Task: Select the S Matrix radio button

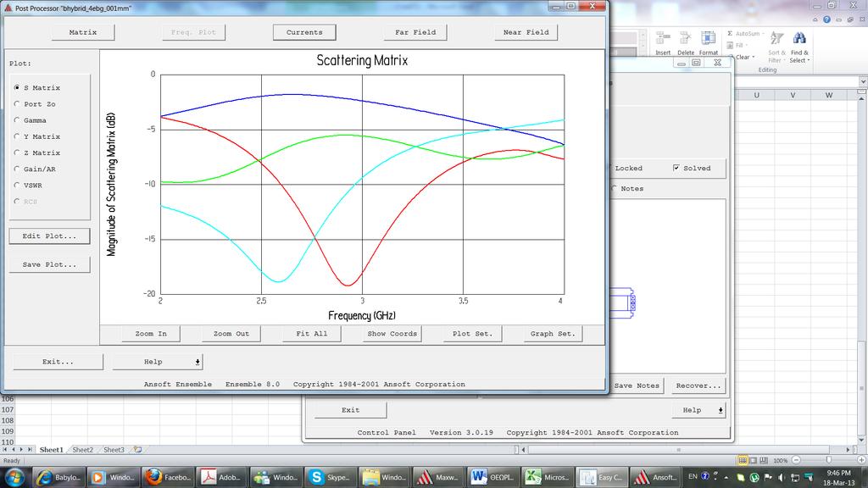Action: click(17, 87)
